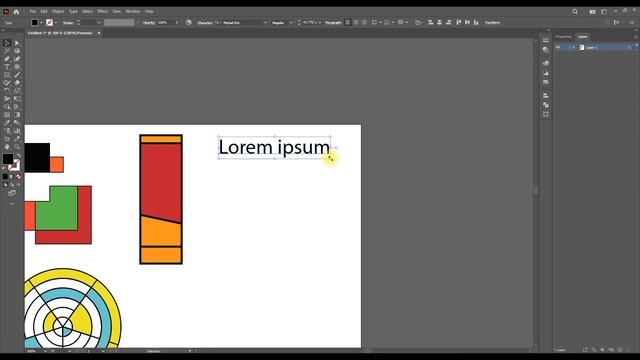
Task: Click the Delete Selection trash icon in Layers
Action: 629,350
